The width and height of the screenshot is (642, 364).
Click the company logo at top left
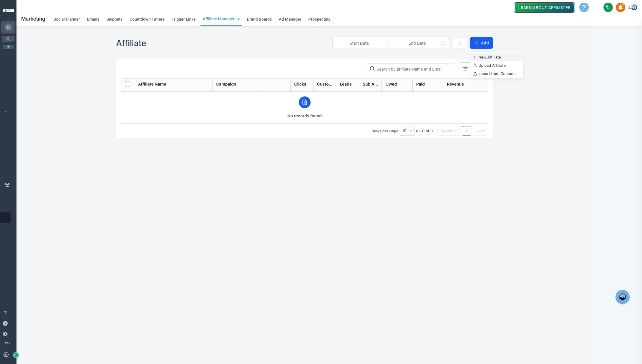point(8,10)
